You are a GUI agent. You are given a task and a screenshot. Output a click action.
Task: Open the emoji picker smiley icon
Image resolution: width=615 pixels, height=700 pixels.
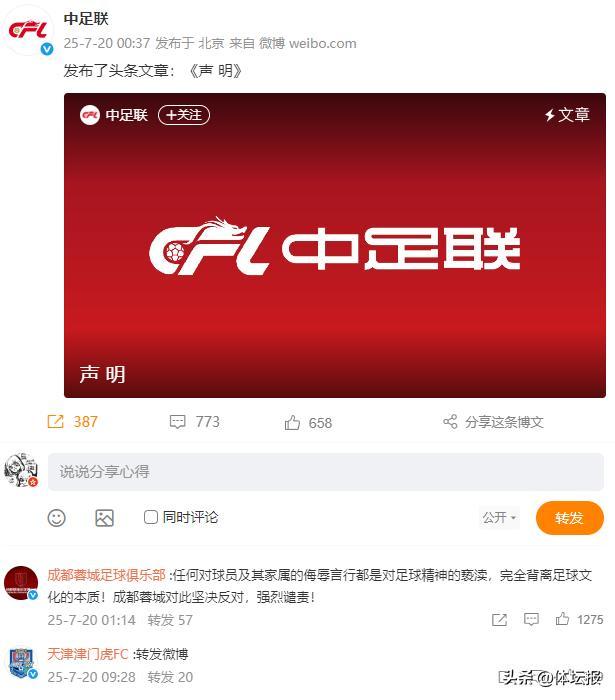57,518
